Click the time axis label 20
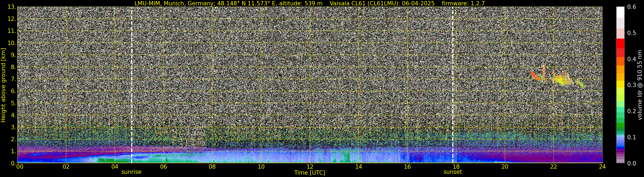644x177 pixels. (x=505, y=167)
